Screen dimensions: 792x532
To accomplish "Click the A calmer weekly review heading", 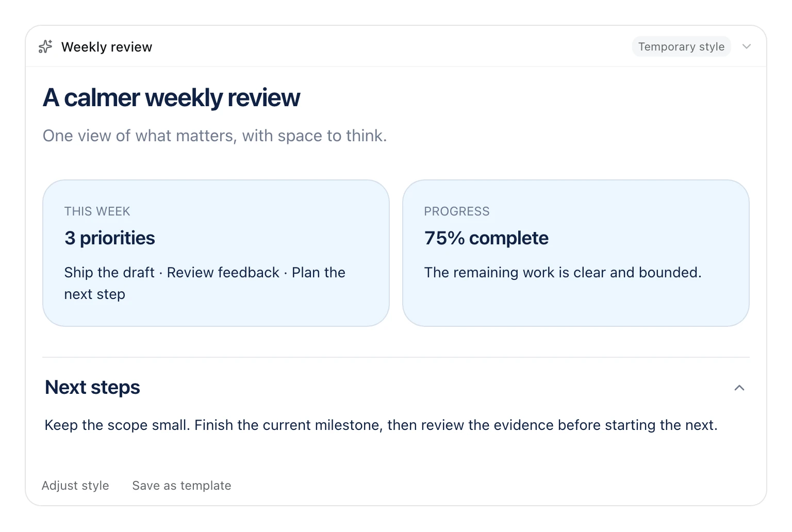I will click(171, 97).
